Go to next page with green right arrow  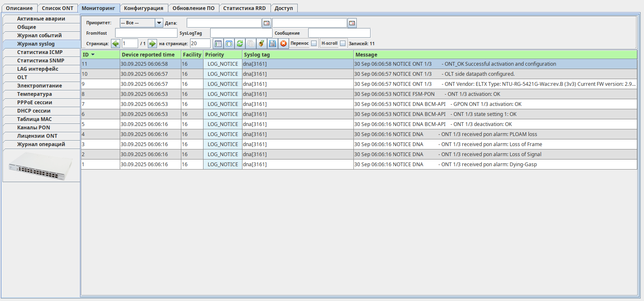pos(152,44)
